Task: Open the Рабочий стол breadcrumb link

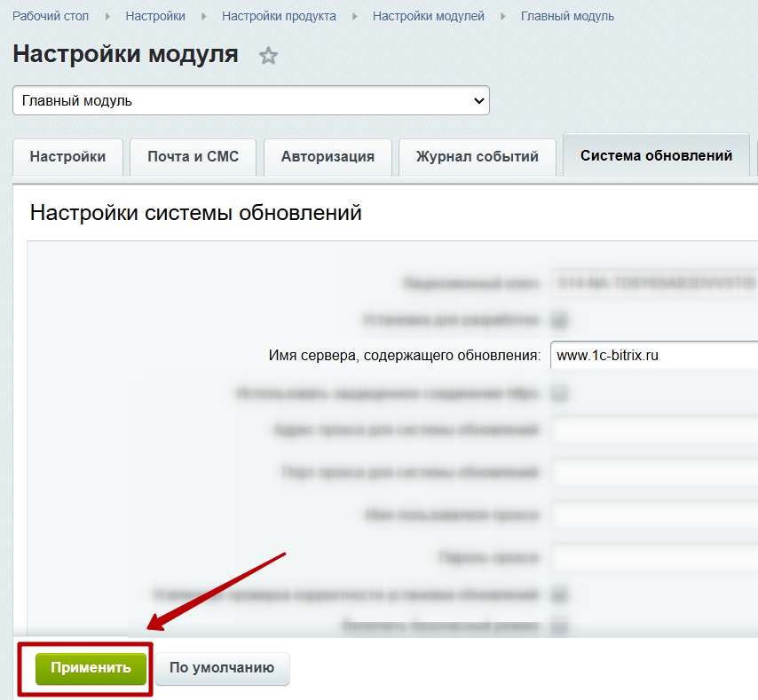Action: pos(50,16)
